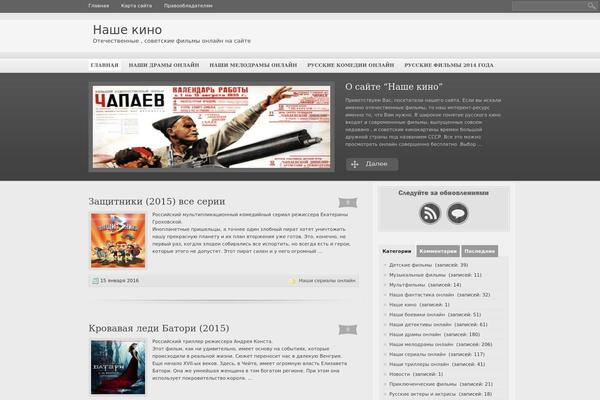Screen dimensions: 600x400
Task: Open Русские комедии онлайн navigation item
Action: (351, 65)
